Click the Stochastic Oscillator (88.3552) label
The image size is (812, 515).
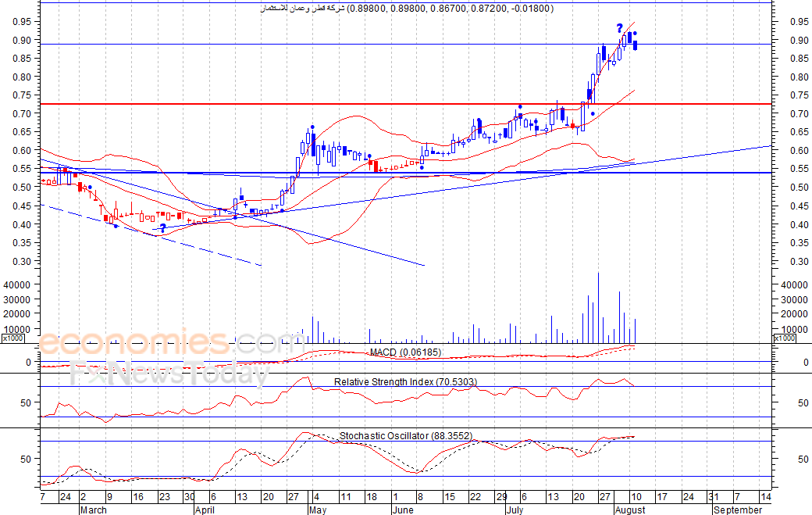coord(406,436)
